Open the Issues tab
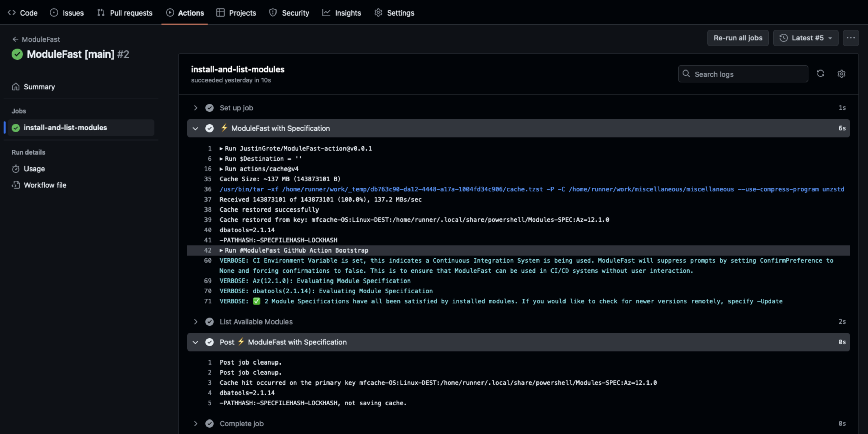 click(x=67, y=13)
